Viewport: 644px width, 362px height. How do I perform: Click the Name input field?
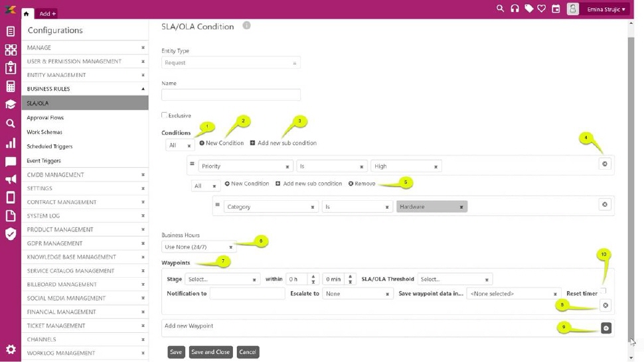click(x=230, y=95)
